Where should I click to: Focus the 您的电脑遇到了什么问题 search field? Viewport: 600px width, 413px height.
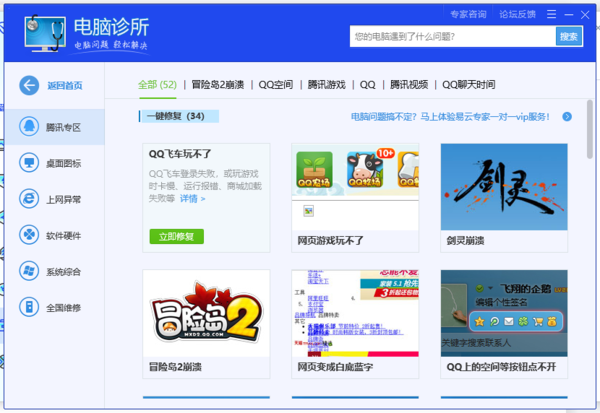(452, 37)
